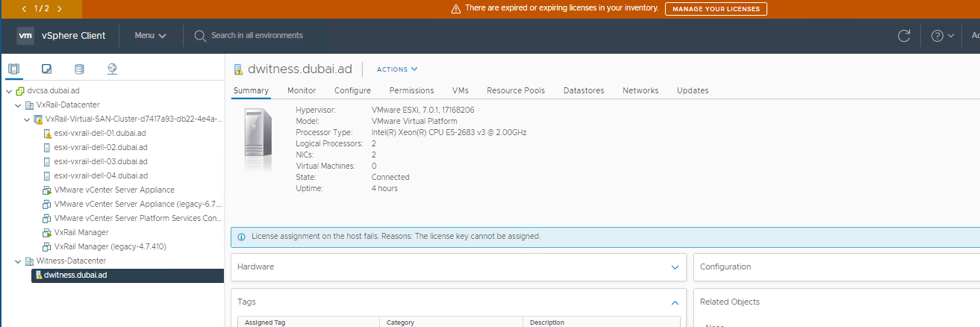980x327 pixels.
Task: Click the esxi-vxrail-dell-04 host icon
Action: click(x=47, y=176)
